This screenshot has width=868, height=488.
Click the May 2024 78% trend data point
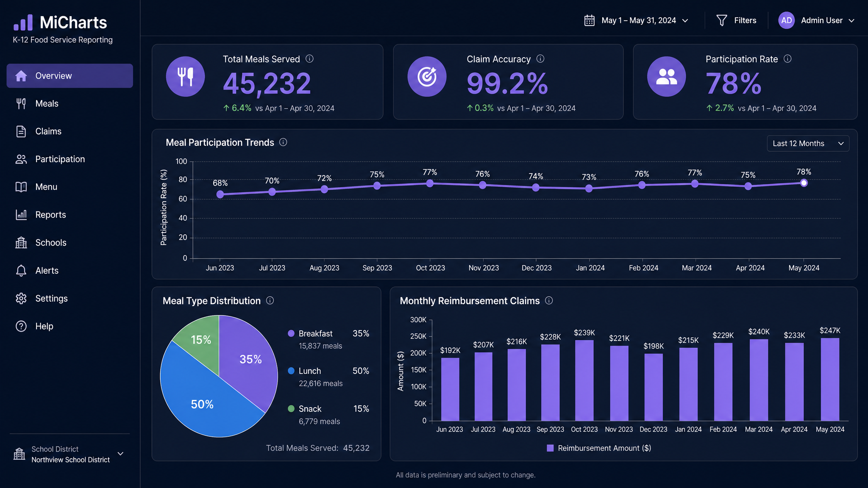coord(804,183)
